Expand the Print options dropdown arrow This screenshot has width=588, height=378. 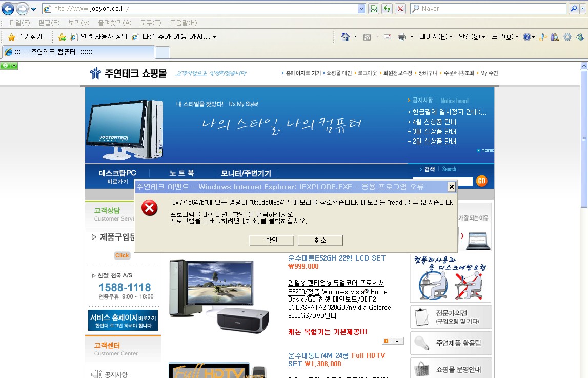(412, 37)
